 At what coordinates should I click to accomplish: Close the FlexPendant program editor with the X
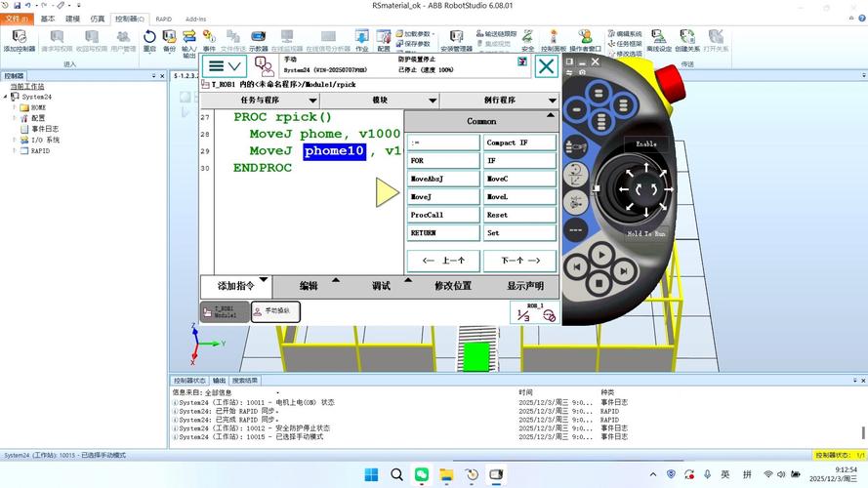[x=547, y=66]
